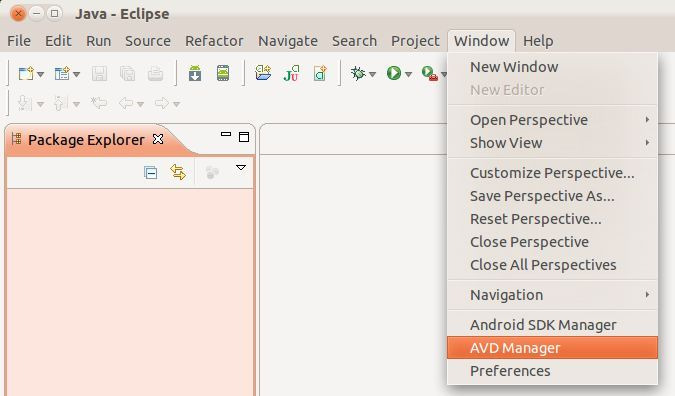Click the green Run button
This screenshot has height=396, width=675.
coord(393,73)
